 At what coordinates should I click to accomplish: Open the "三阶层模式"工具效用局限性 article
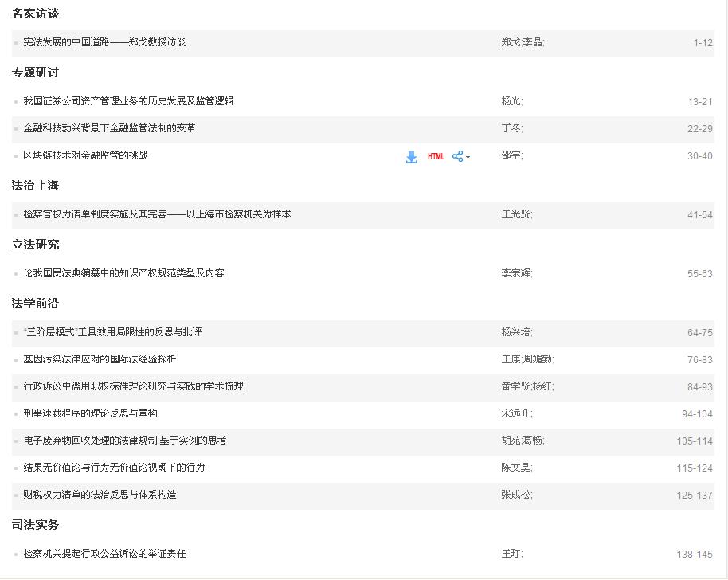pyautogui.click(x=112, y=332)
